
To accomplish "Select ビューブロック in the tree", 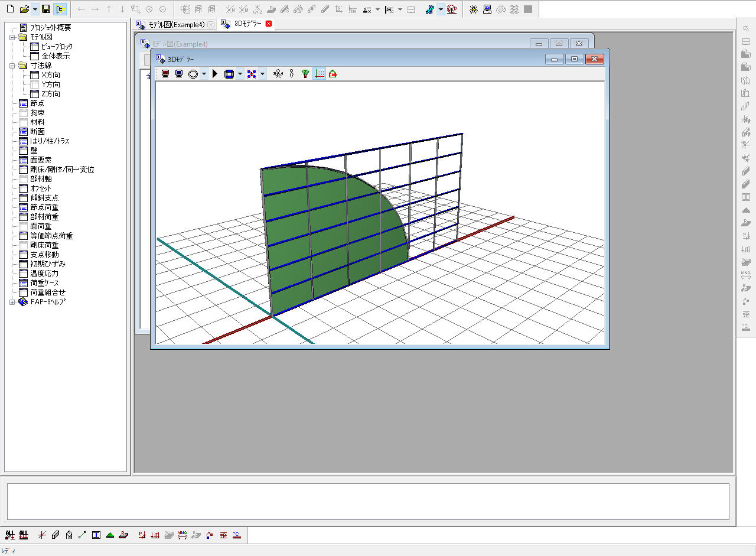I will tap(57, 46).
